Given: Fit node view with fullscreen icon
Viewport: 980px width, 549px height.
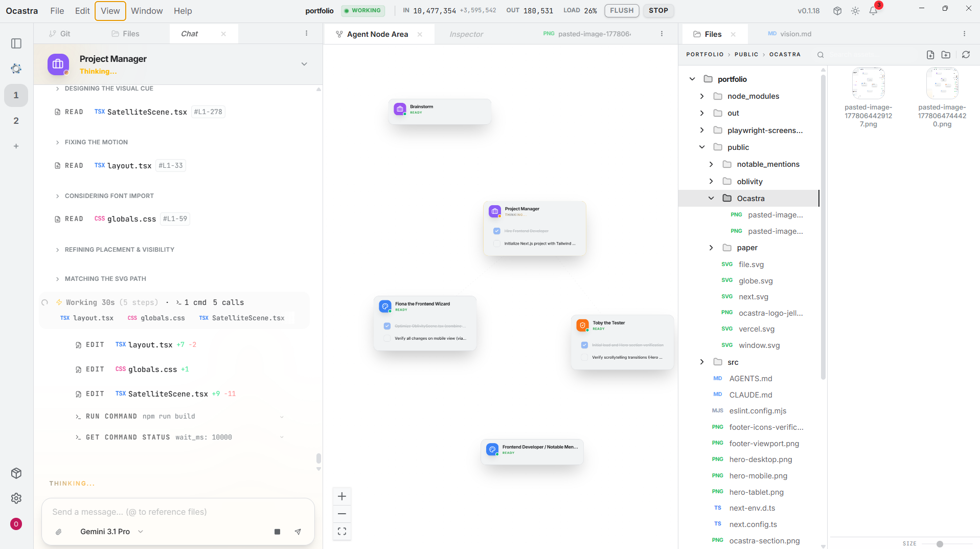Looking at the screenshot, I should click(x=342, y=531).
